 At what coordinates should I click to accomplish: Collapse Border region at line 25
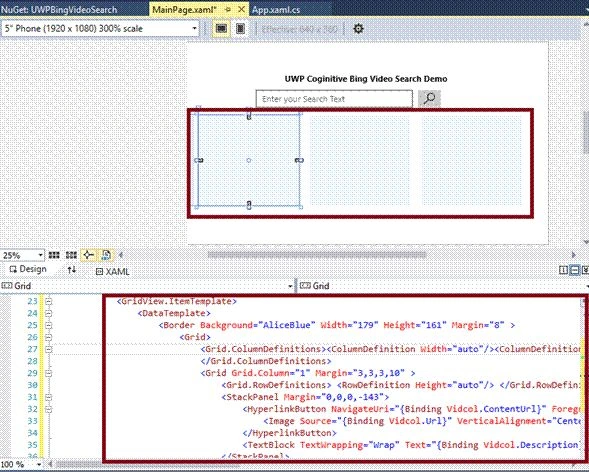48,325
